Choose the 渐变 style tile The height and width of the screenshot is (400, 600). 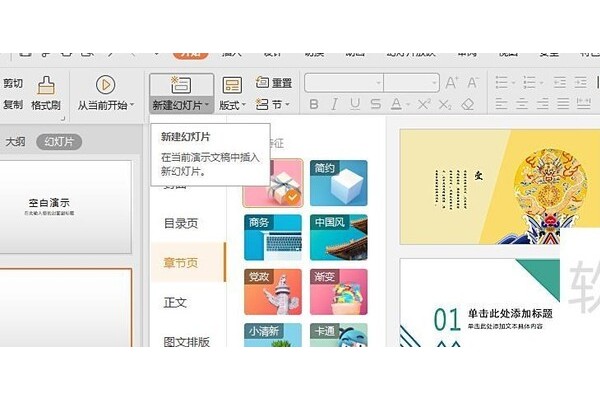point(339,292)
